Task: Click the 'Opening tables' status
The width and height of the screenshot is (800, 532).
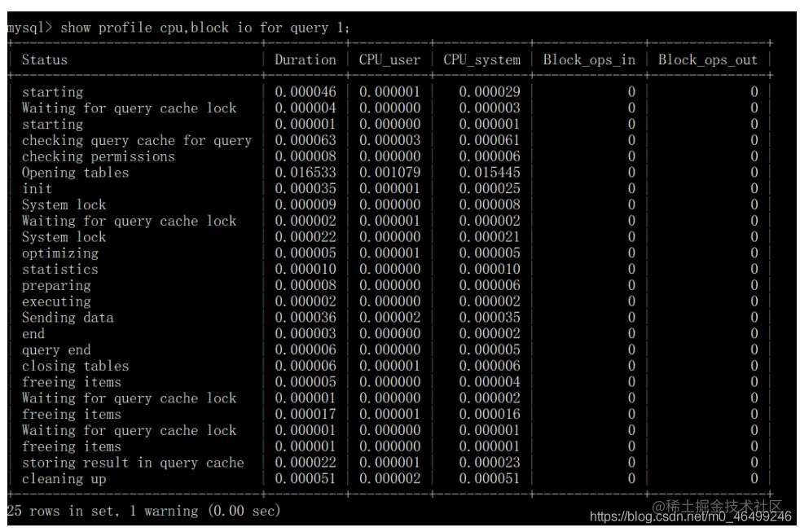Action: [x=75, y=173]
